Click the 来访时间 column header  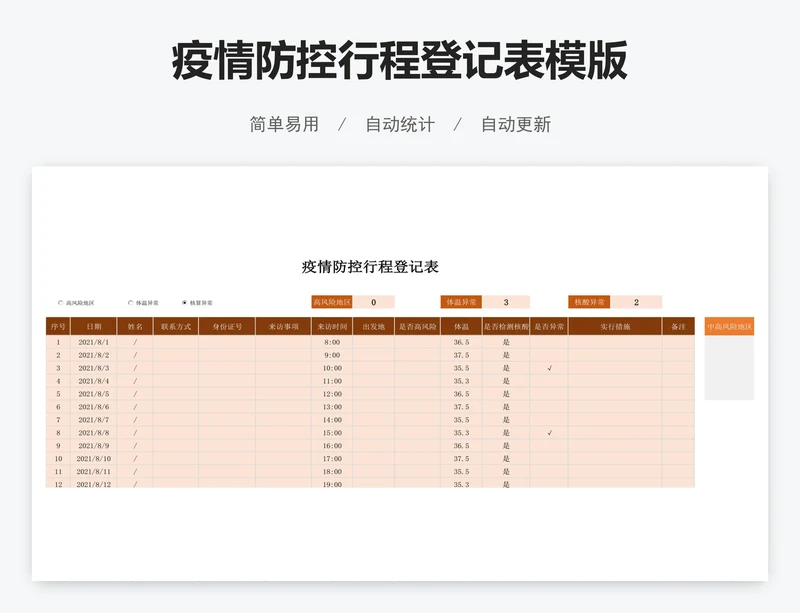[x=332, y=326]
